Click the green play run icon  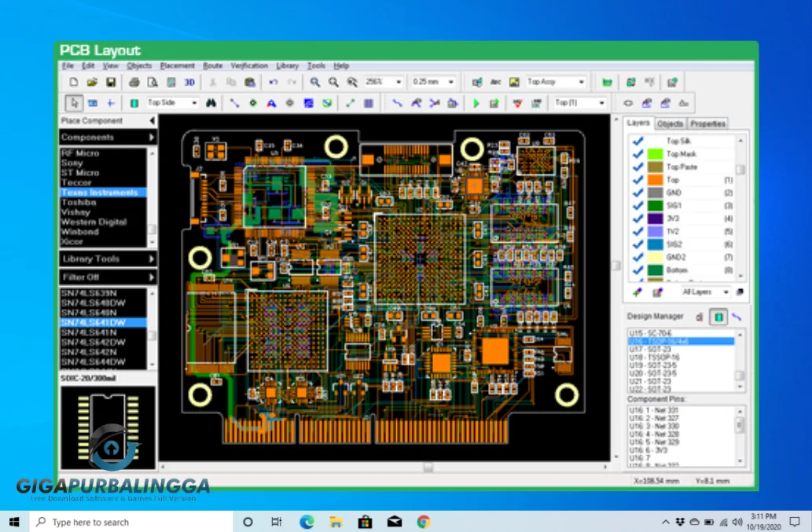pyautogui.click(x=476, y=103)
